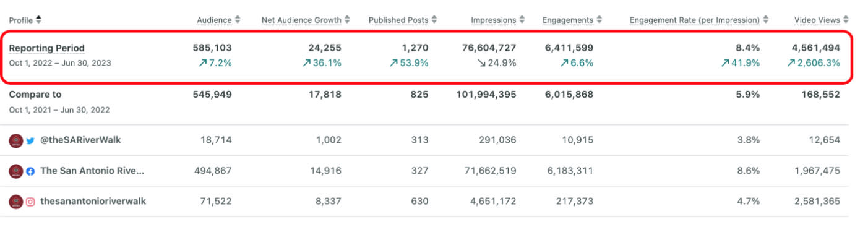The width and height of the screenshot is (868, 227).
Task: Open the thesanantonioriverwalk profile name
Action: click(93, 202)
